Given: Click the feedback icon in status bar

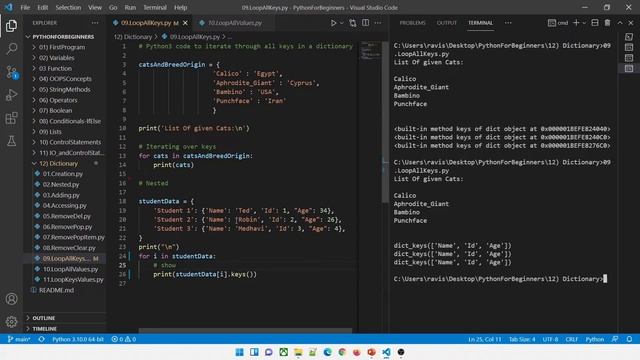Looking at the screenshot, I should point(615,339).
